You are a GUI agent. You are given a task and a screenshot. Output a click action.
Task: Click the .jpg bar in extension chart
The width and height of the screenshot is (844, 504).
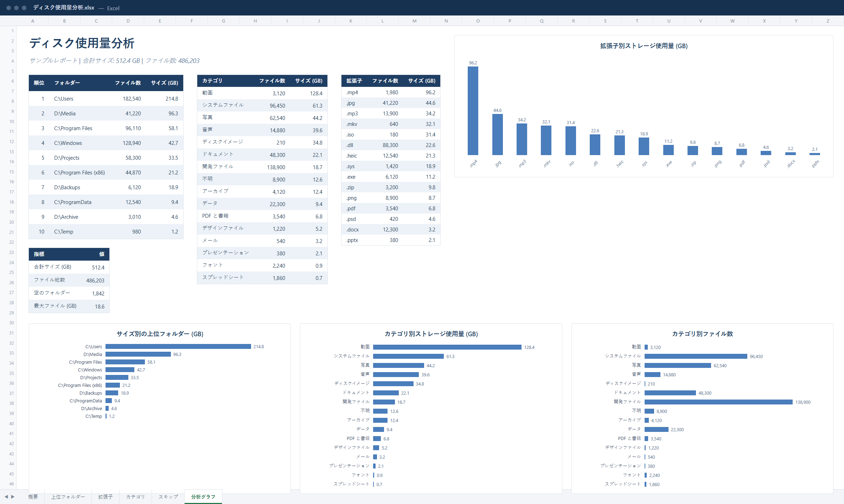pyautogui.click(x=497, y=134)
